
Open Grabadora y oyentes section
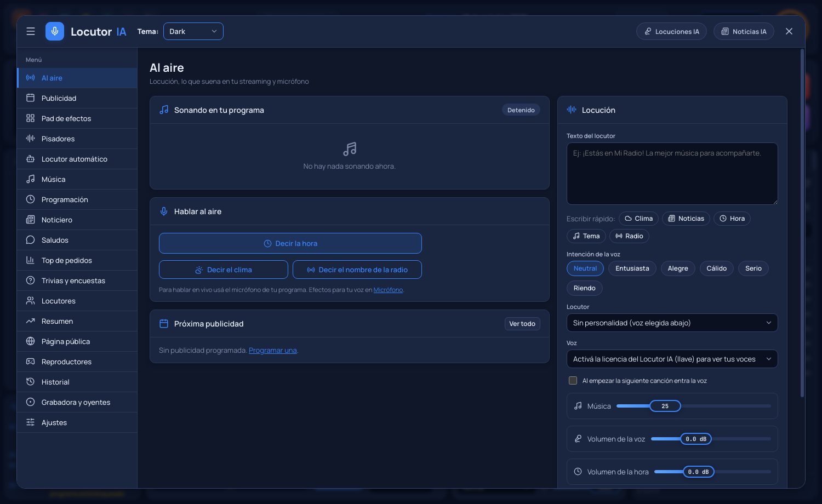(77, 402)
